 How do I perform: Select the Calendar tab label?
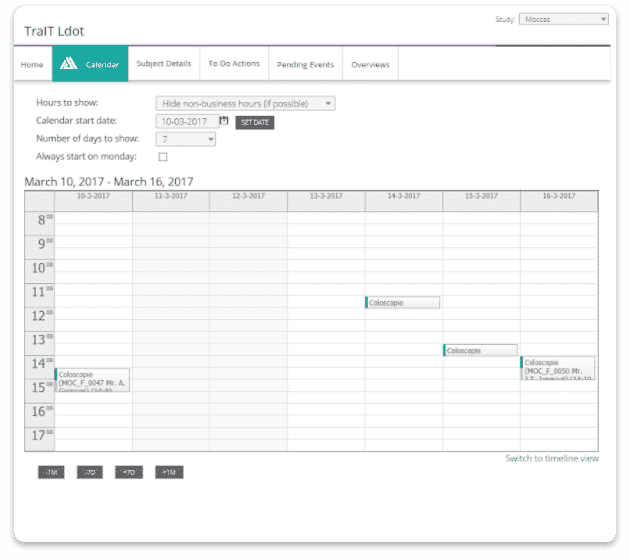coord(102,65)
